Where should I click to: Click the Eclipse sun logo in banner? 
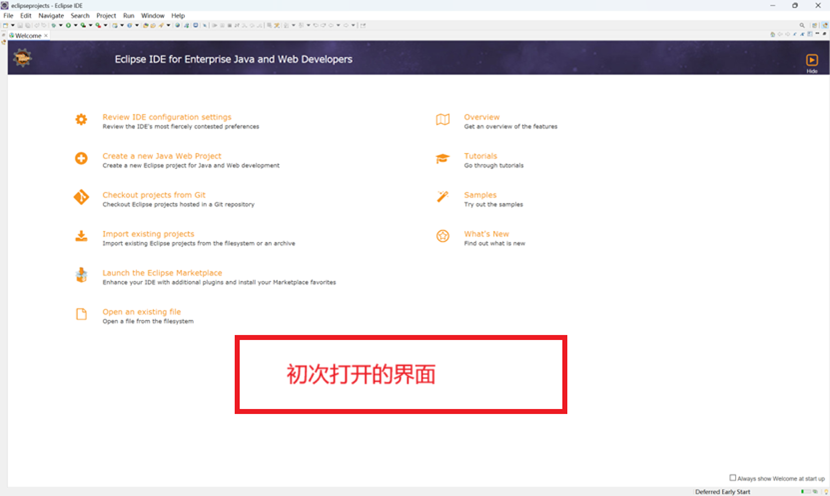[22, 57]
